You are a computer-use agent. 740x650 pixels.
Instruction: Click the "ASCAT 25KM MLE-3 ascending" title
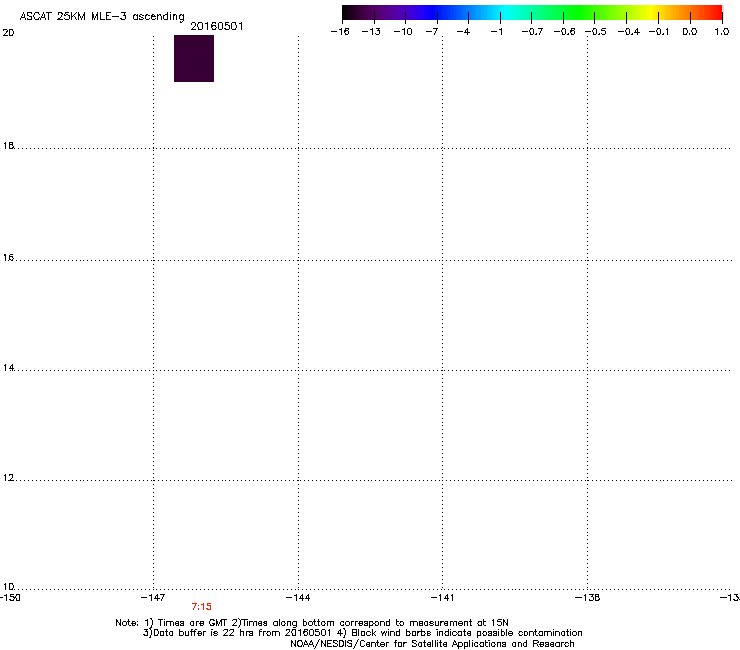102,17
